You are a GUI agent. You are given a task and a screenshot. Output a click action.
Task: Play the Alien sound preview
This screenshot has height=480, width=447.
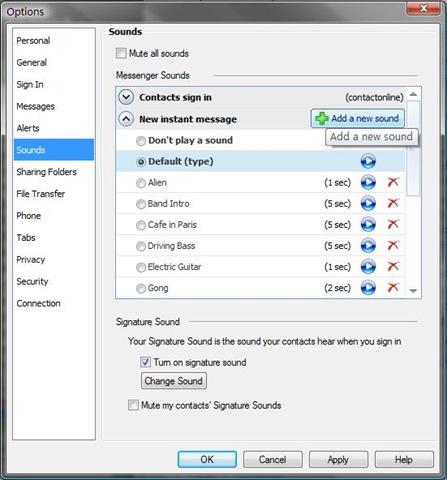[x=368, y=182]
